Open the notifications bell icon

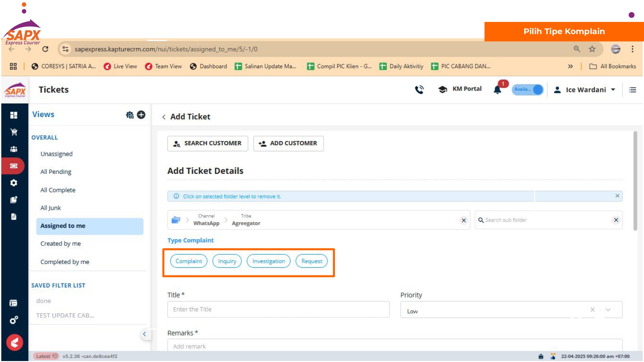coord(497,89)
